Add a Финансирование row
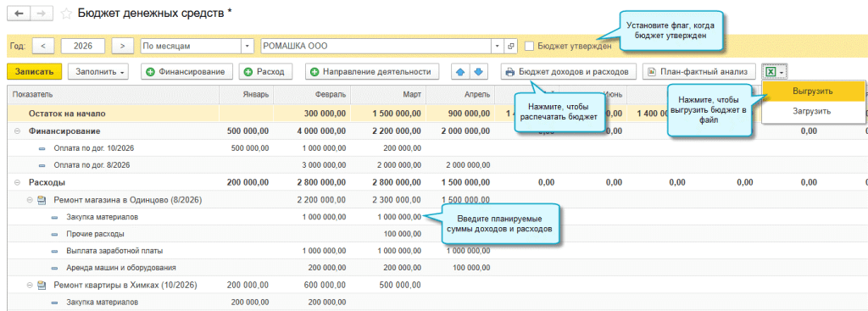868x311 pixels. (186, 71)
